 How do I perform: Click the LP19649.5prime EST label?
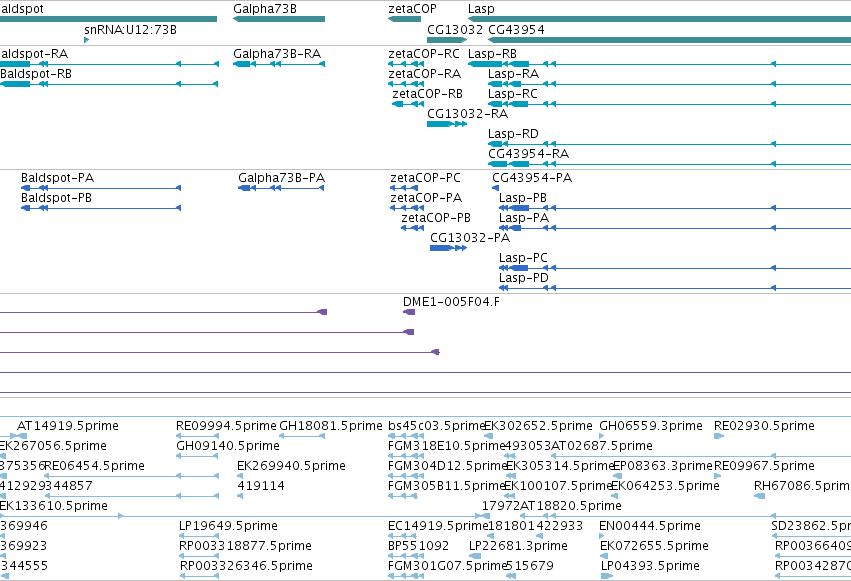pos(228,527)
